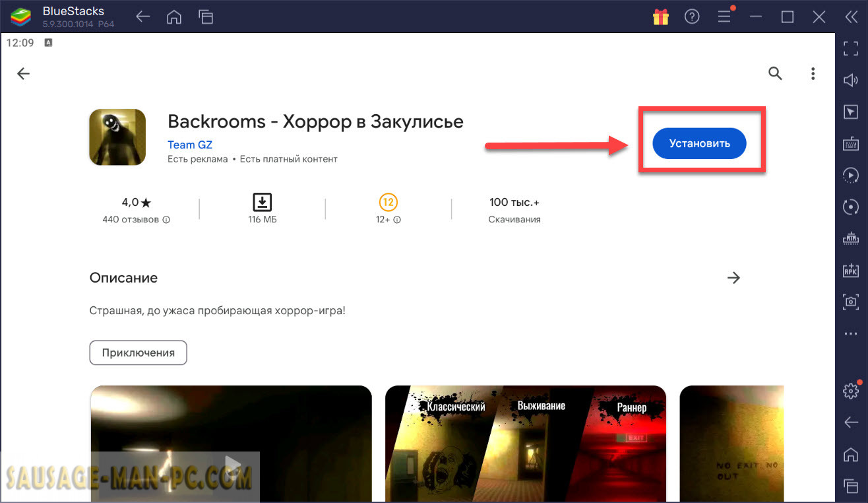Screen dimensions: 868x503
Task: Click the BlueStacks logo in title bar
Action: click(x=21, y=17)
